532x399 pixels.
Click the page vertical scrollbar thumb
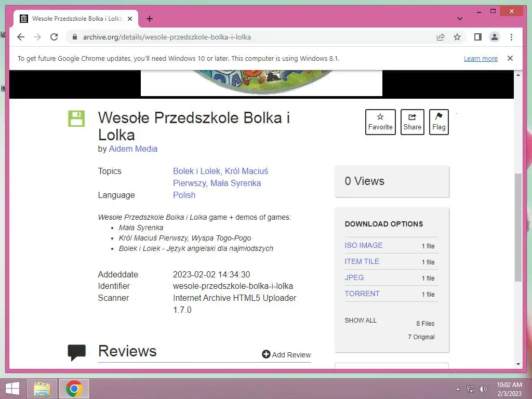[518, 228]
